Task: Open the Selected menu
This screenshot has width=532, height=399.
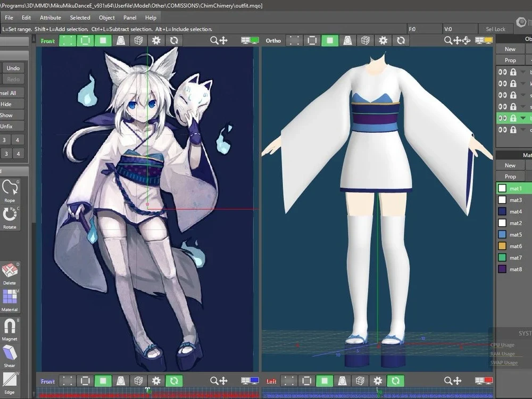Action: 80,18
